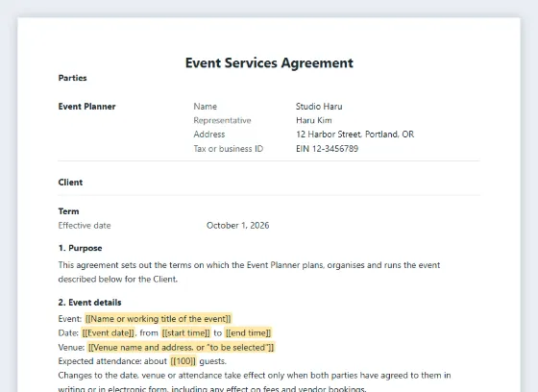538x392 pixels.
Task: Click the 'Expected attendance: about' text
Action: pos(112,361)
